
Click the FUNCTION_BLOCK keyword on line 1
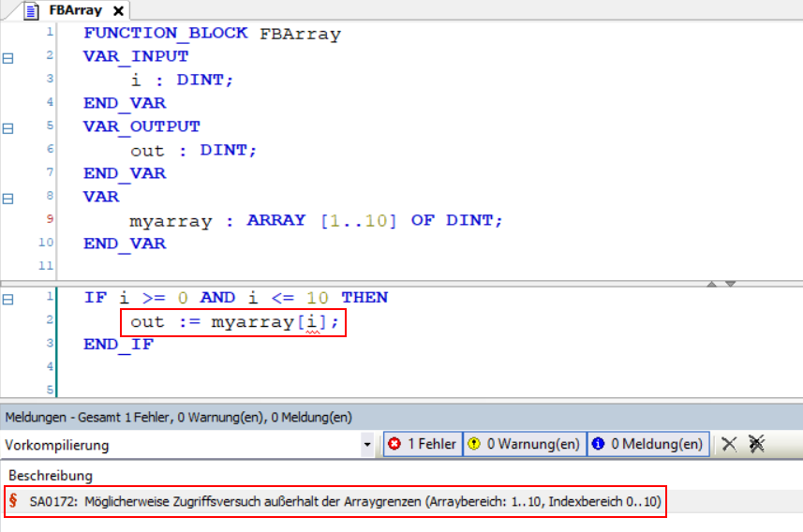(166, 34)
